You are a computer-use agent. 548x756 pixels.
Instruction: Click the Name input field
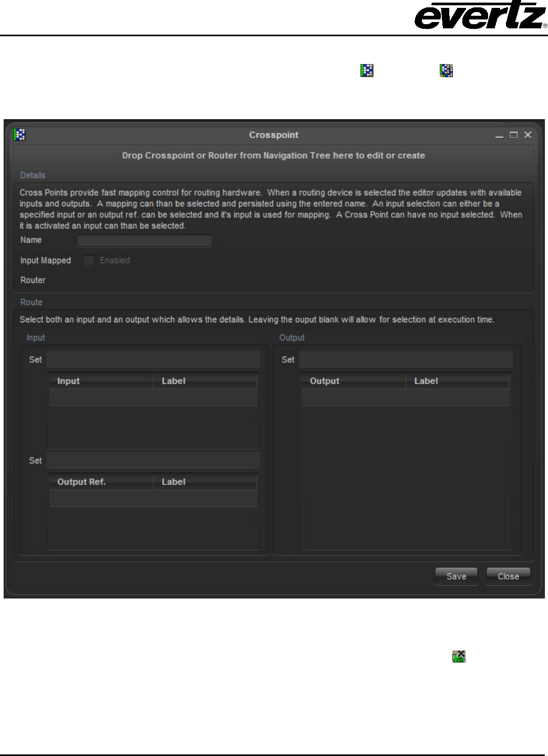click(x=144, y=240)
